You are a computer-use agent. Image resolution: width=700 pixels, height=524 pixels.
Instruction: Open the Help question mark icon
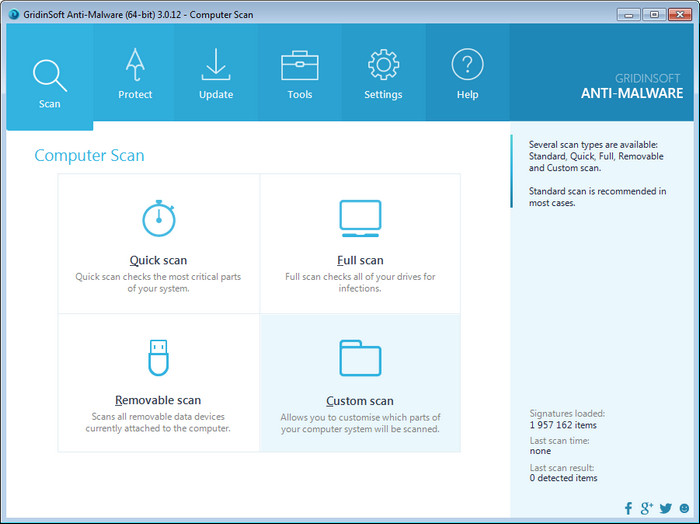(467, 65)
